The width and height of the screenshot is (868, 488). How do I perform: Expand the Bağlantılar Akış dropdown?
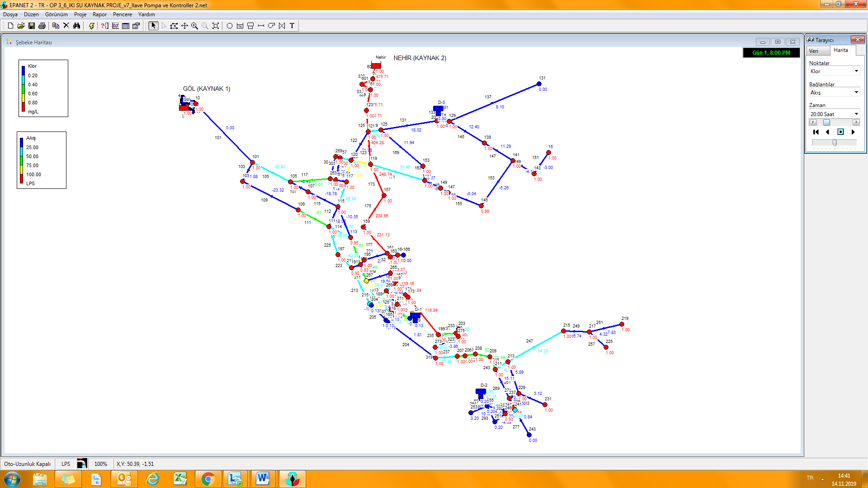pos(856,93)
